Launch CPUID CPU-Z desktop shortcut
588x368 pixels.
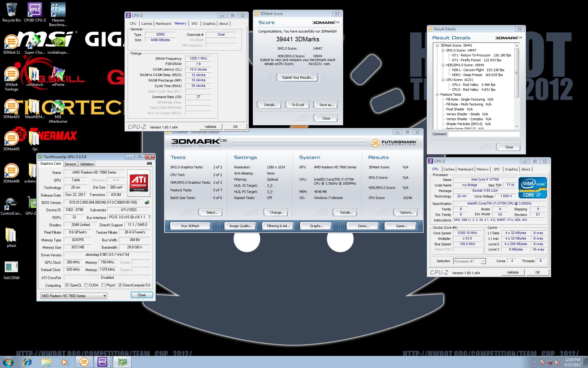click(35, 12)
